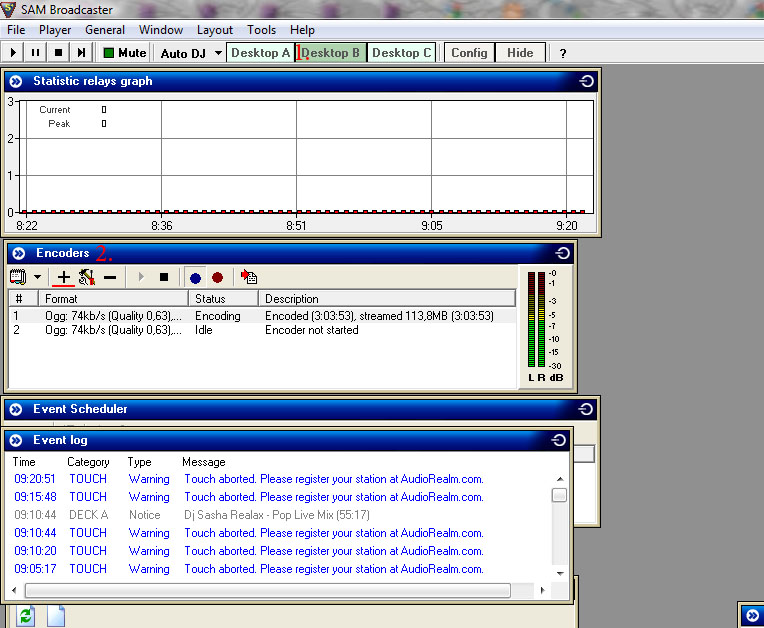The image size is (764, 628).
Task: Click the plus icon to add encoder
Action: point(63,277)
